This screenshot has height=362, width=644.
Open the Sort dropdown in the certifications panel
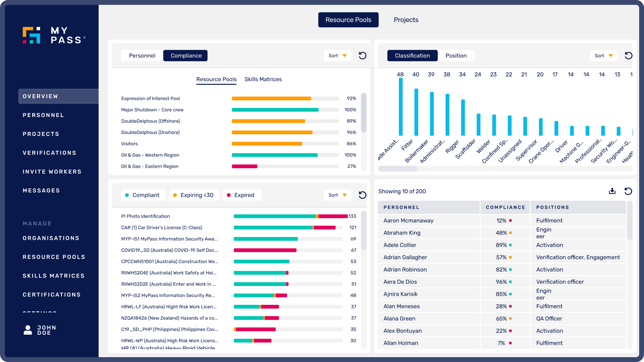pos(337,195)
